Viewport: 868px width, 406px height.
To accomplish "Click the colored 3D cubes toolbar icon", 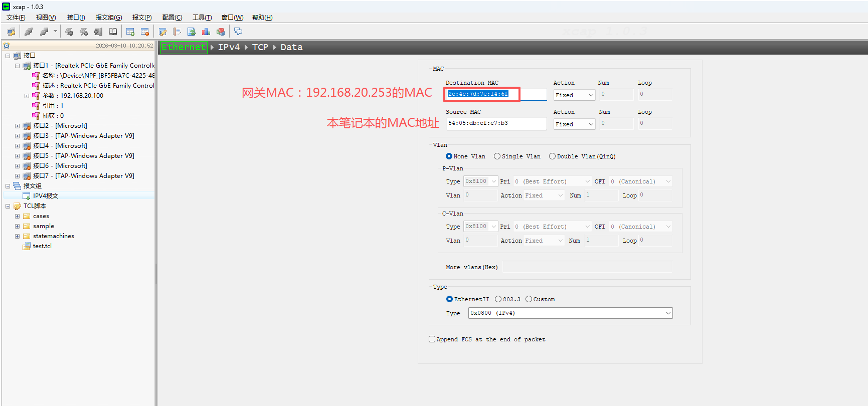I will (x=221, y=32).
